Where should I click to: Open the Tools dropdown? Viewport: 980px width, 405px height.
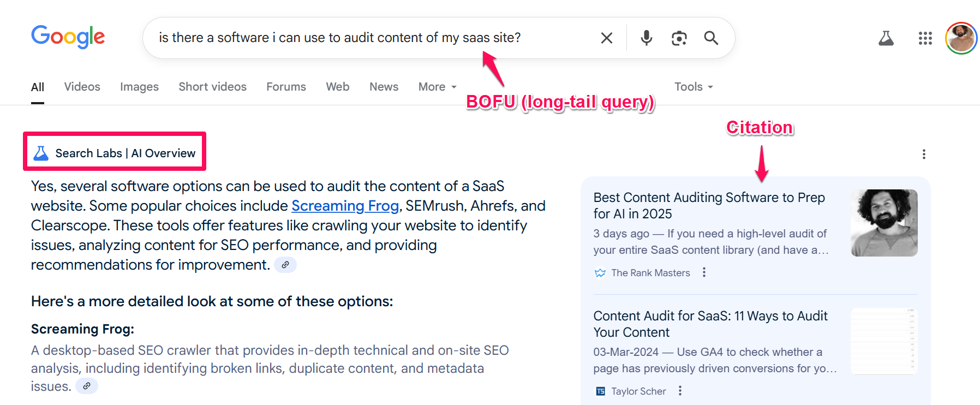pos(694,87)
